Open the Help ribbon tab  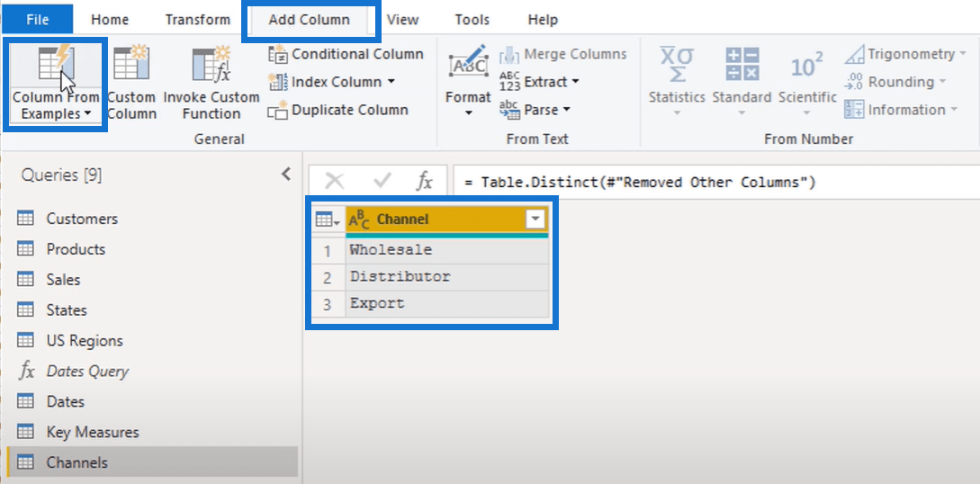click(x=543, y=20)
